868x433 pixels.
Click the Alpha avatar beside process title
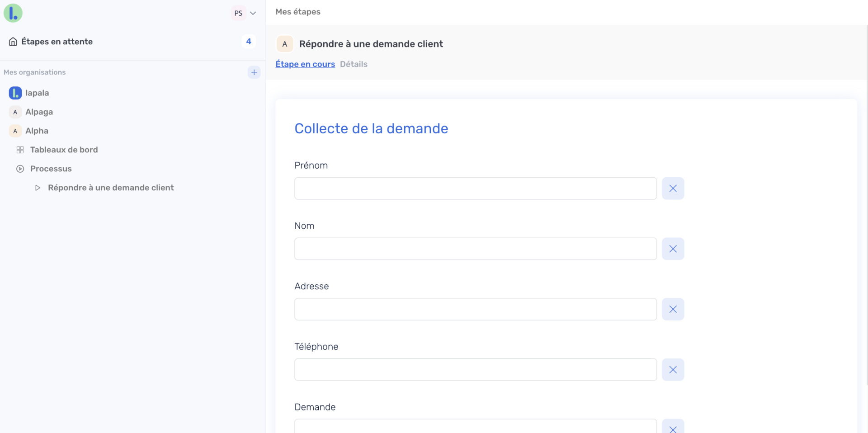(285, 44)
